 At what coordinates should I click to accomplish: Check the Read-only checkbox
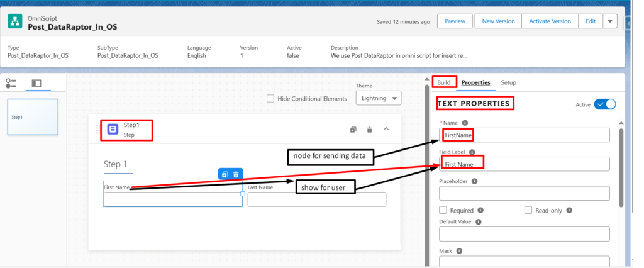click(x=528, y=210)
